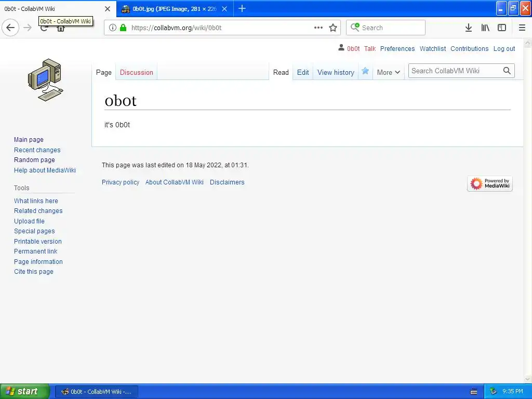
Task: Close the 0b0t - CollabVM Wiki tab
Action: point(108,9)
